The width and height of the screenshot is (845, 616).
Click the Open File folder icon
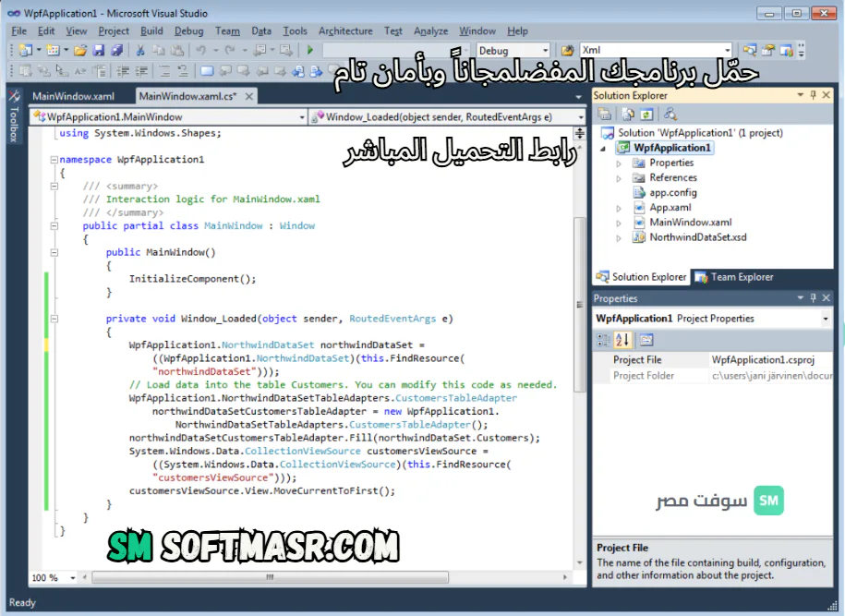pos(80,50)
